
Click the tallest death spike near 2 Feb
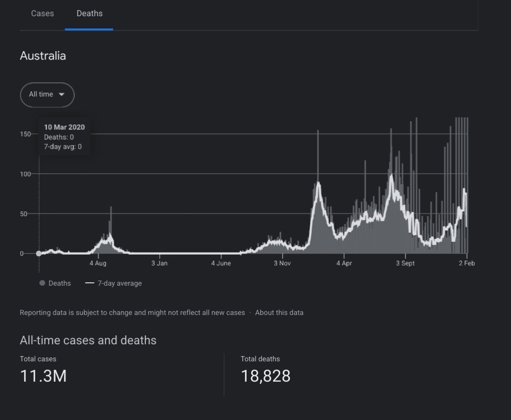point(461,142)
